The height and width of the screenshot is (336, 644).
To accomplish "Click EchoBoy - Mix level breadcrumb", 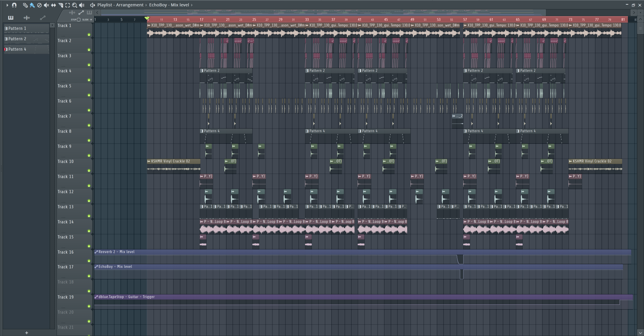I will click(x=169, y=5).
